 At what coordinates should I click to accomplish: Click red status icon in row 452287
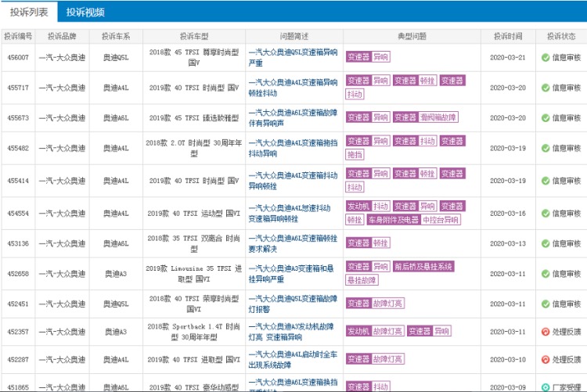click(x=546, y=360)
